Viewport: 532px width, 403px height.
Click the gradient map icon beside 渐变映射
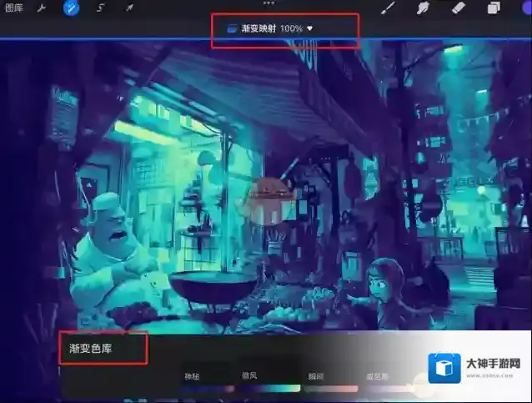(232, 29)
